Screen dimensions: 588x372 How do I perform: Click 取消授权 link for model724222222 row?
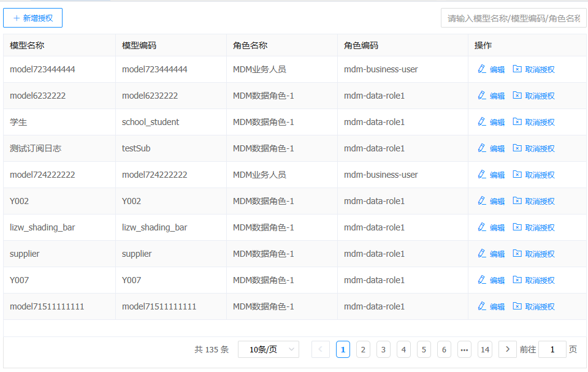(x=540, y=175)
